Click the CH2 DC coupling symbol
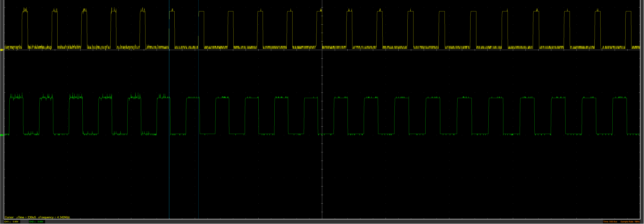This screenshot has height=224, width=644. [x=35, y=222]
